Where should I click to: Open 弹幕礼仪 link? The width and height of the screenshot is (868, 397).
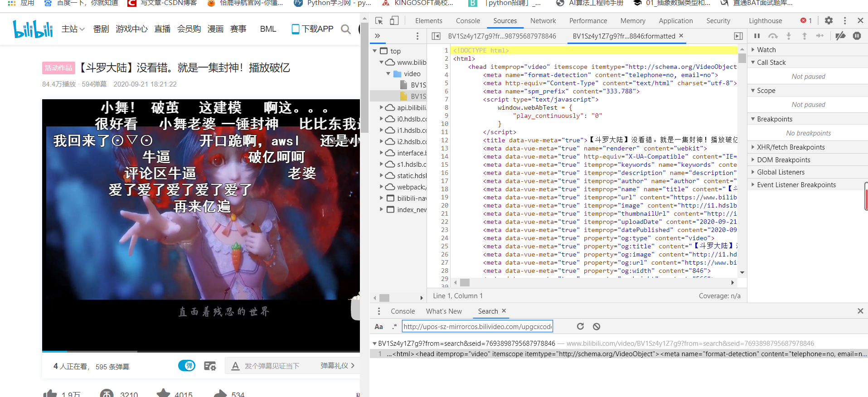click(337, 366)
